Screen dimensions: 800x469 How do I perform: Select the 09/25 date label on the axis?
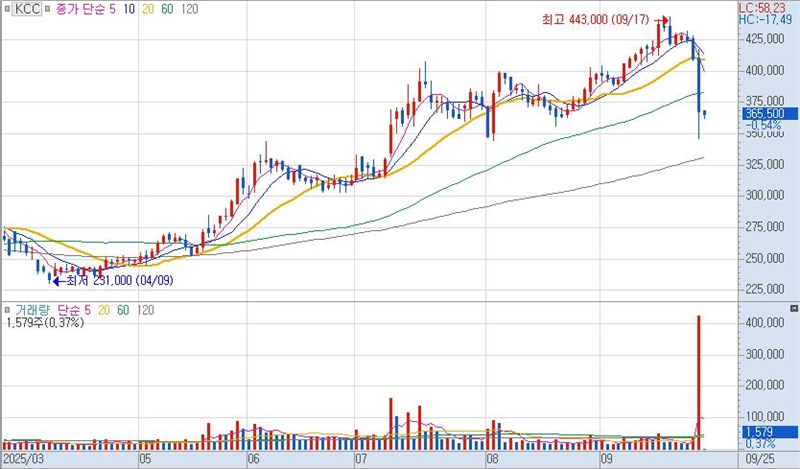(759, 461)
